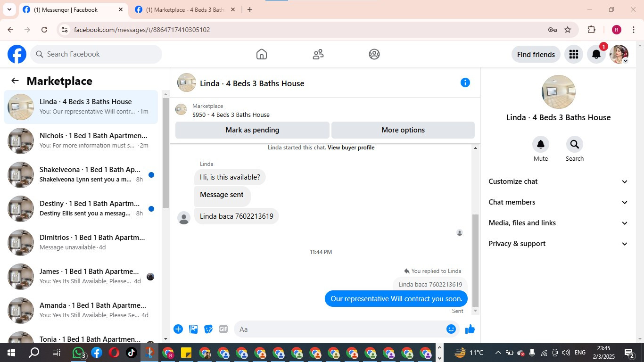Open the Chrome profile R avatar
The width and height of the screenshot is (644, 362).
(x=617, y=30)
